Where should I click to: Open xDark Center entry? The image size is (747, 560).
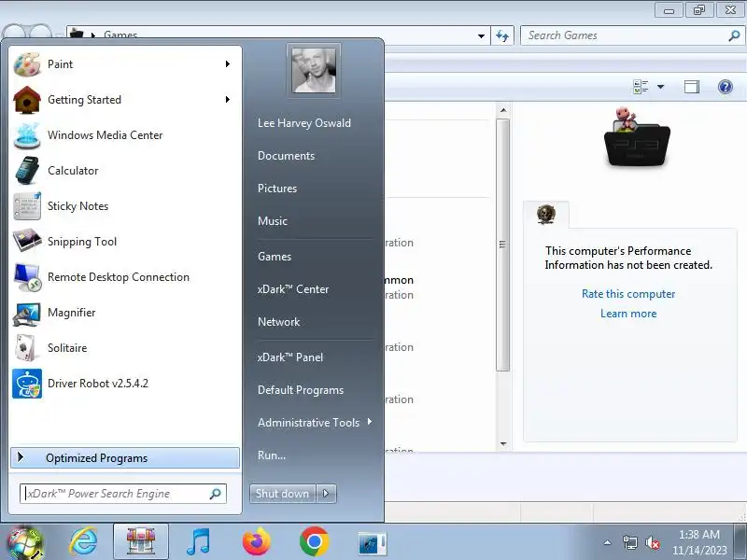pos(293,289)
